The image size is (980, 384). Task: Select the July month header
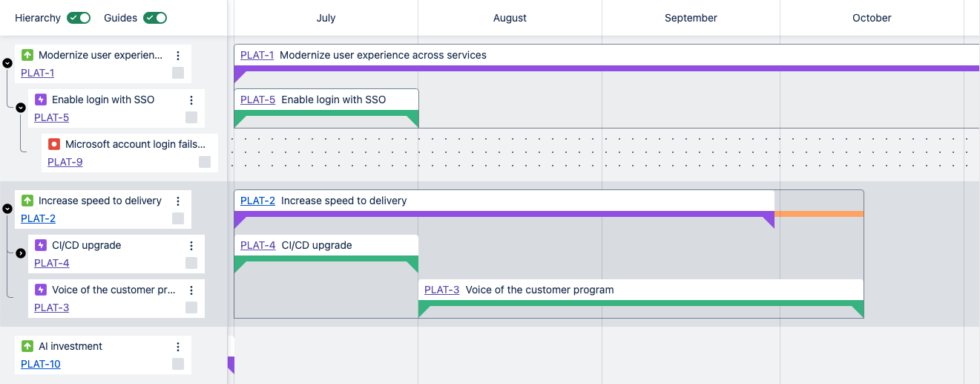pyautogui.click(x=326, y=18)
